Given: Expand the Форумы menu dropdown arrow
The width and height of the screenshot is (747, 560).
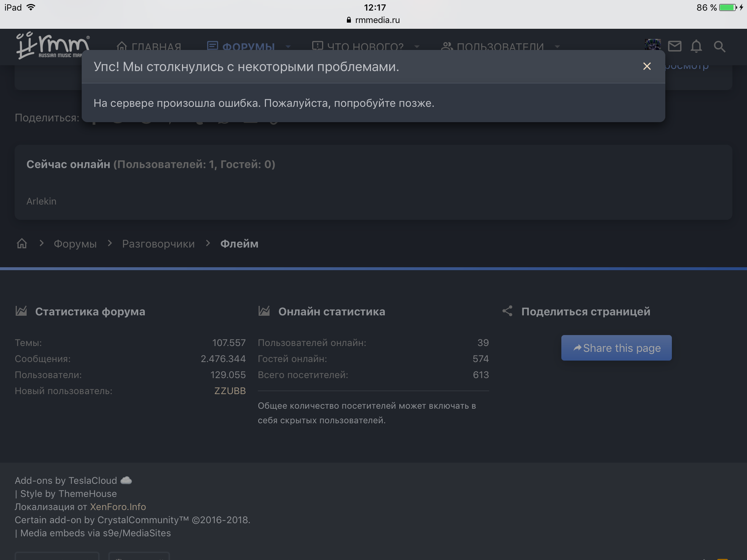Looking at the screenshot, I should 288,47.
